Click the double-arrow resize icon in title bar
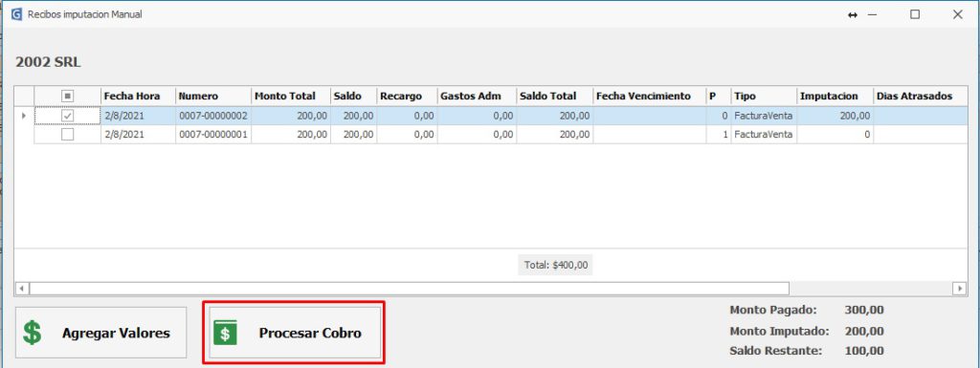Image resolution: width=980 pixels, height=368 pixels. point(852,14)
